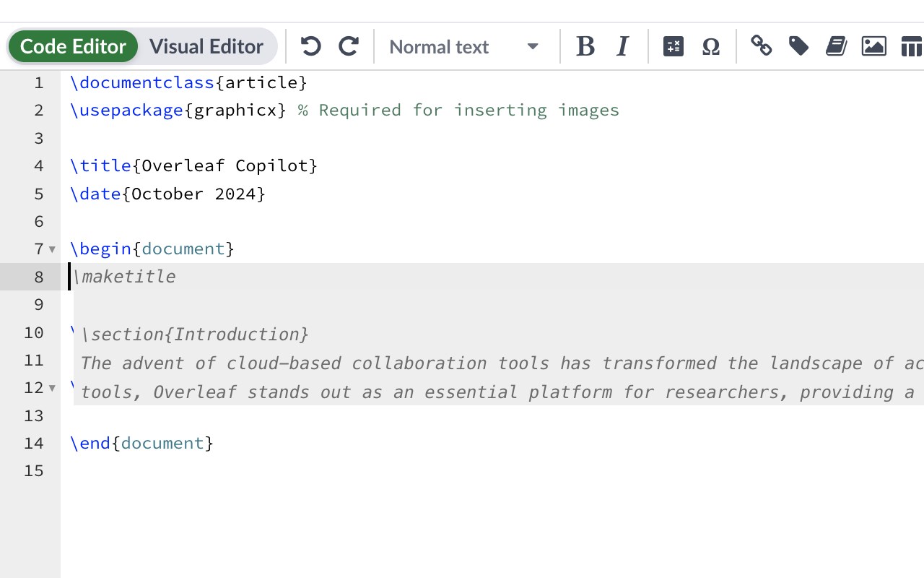This screenshot has width=924, height=578.
Task: Insert a figure using image icon
Action: [873, 47]
